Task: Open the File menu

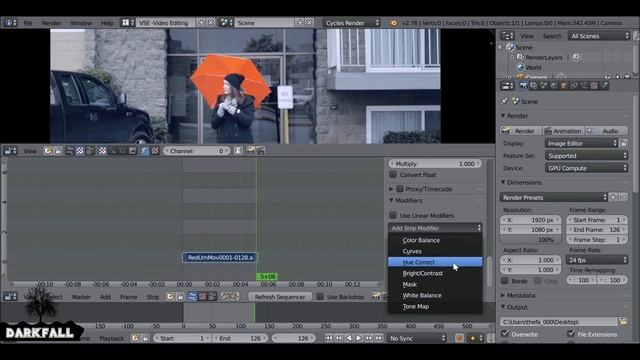Action: pos(28,23)
